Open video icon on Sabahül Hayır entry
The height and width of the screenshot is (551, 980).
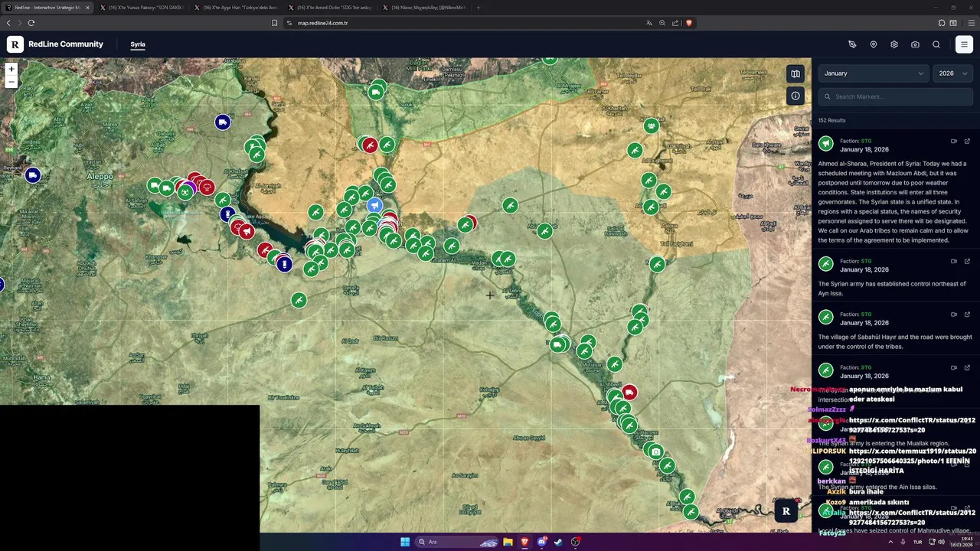954,315
